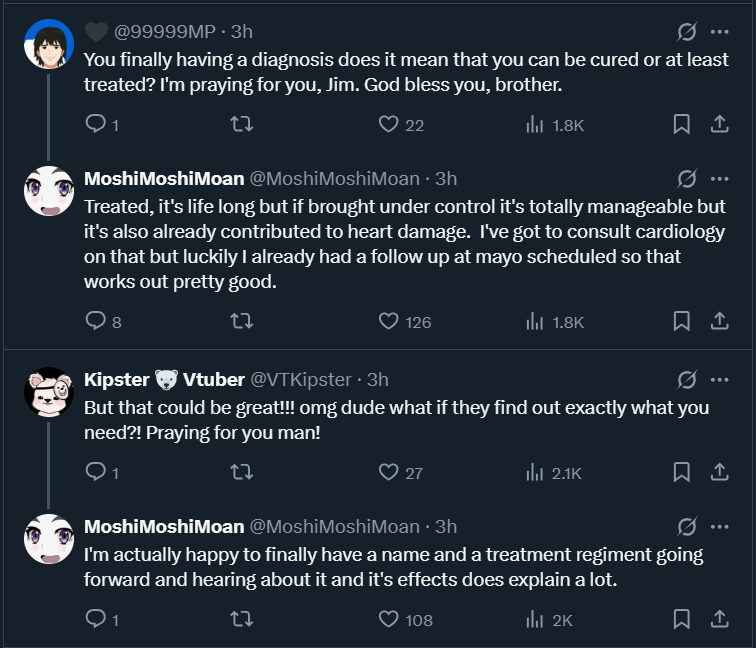This screenshot has height=648, width=756.
Task: Reply to 99999MP's diagnosis question tweet
Action: coord(96,124)
